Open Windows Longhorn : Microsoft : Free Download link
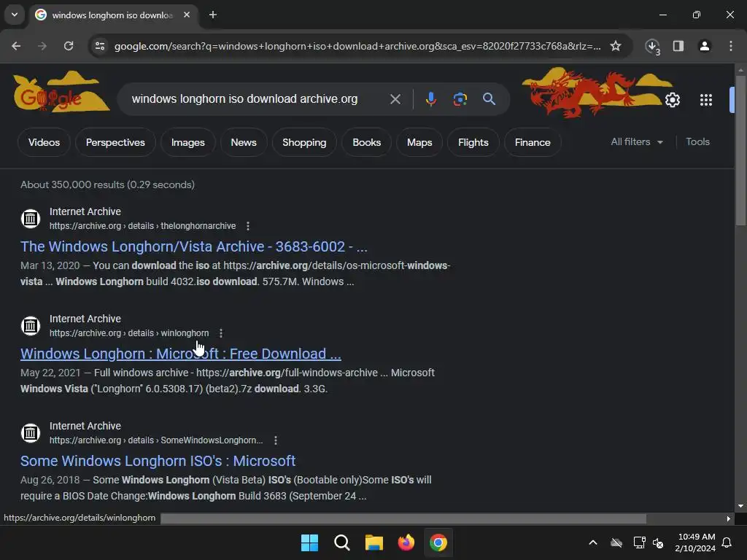This screenshot has height=560, width=747. tap(181, 354)
